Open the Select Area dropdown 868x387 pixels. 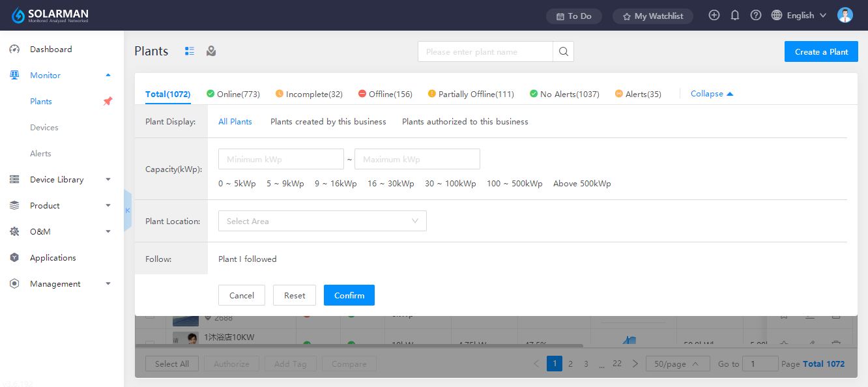pos(323,221)
